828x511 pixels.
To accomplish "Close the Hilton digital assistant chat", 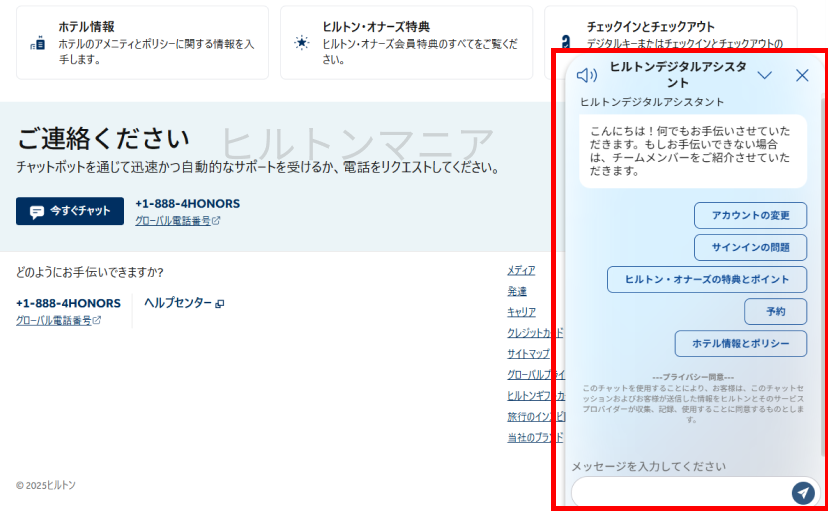I will [x=802, y=75].
